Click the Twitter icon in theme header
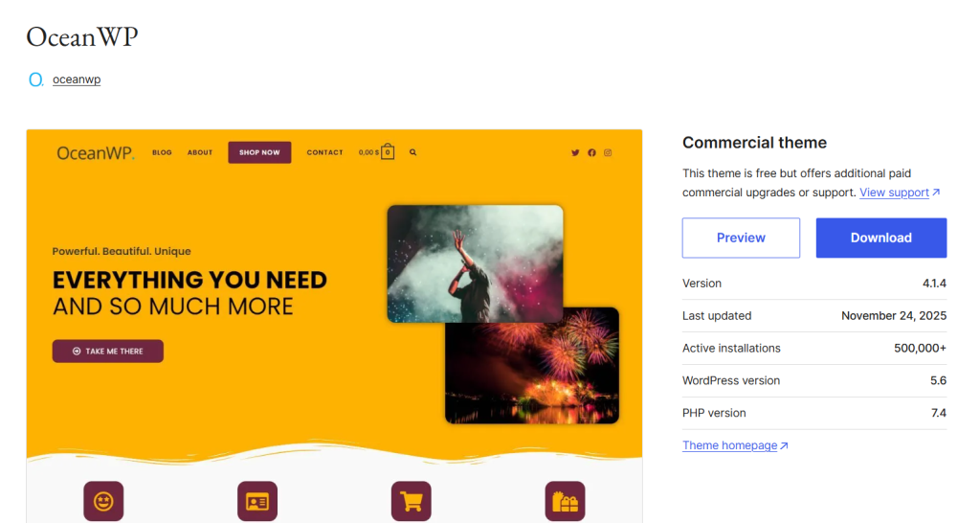Image resolution: width=980 pixels, height=523 pixels. point(575,152)
